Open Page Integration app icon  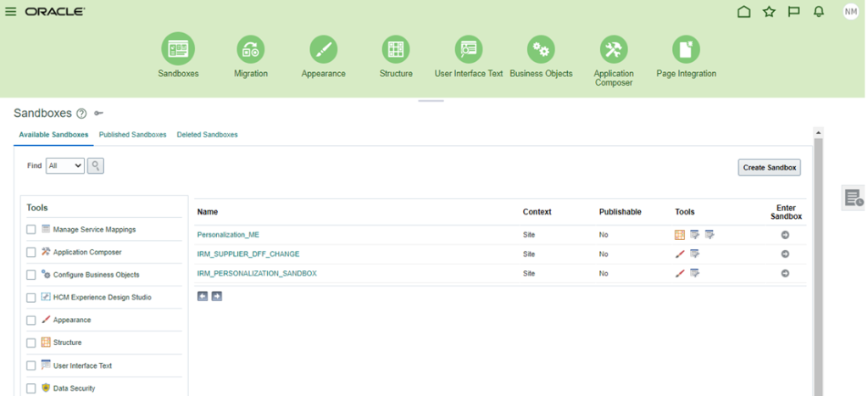[686, 49]
